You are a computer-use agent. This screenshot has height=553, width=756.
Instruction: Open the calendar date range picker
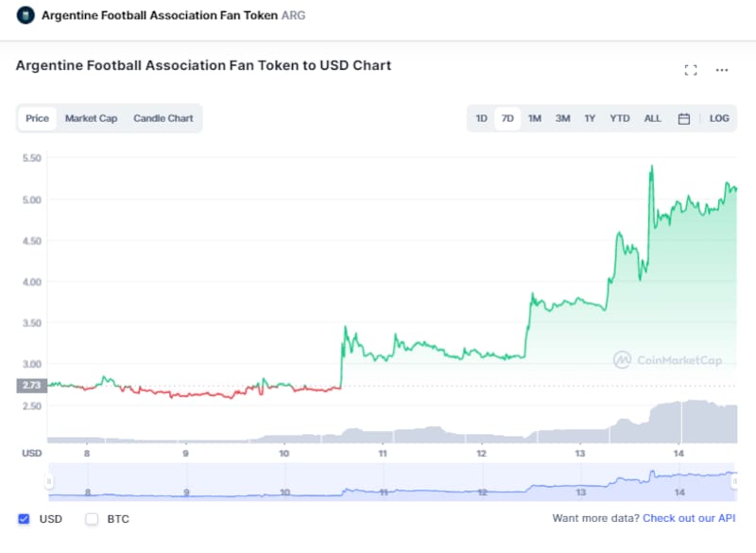684,118
